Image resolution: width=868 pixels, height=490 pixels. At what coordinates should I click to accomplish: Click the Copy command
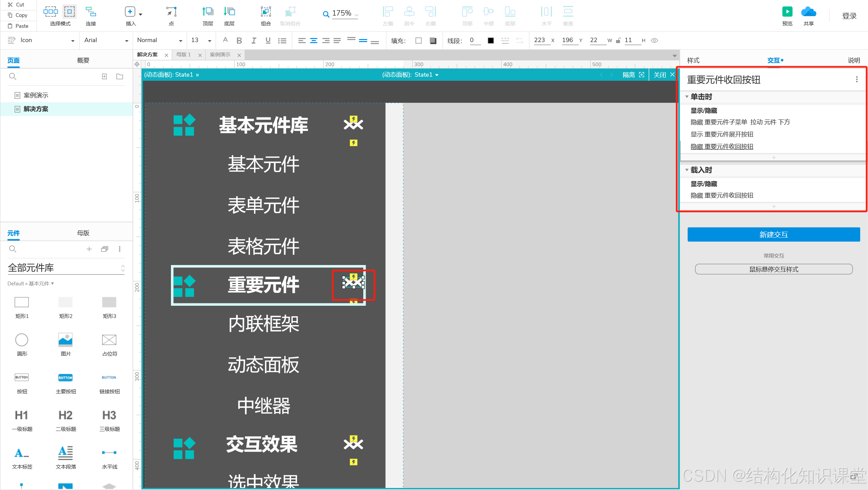[18, 15]
